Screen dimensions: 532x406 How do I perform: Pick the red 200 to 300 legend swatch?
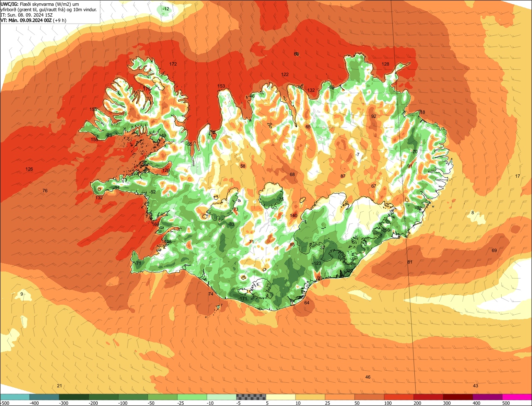428,397
